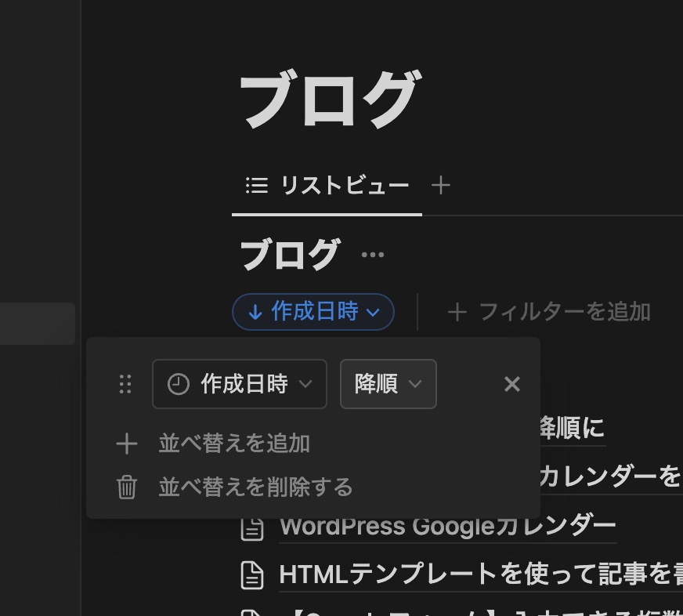This screenshot has height=616, width=683.
Task: Choose 並べ替えを削除する in the popup
Action: [x=255, y=487]
